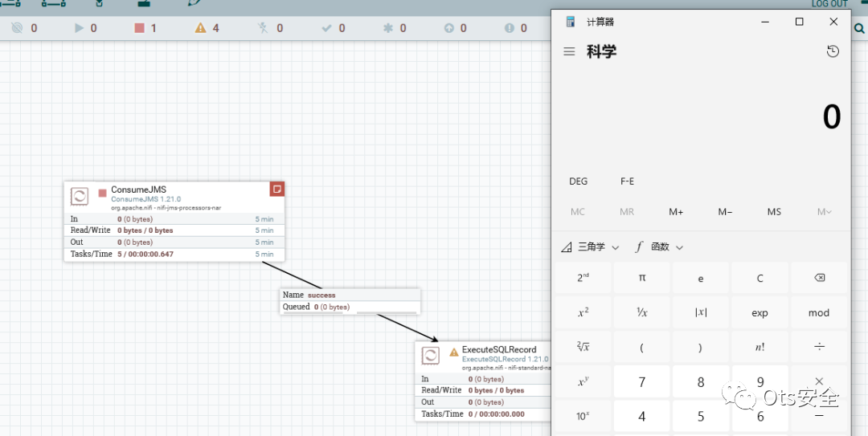Screen dimensions: 868x436
Task: Click the 10 to the x key
Action: 583,416
